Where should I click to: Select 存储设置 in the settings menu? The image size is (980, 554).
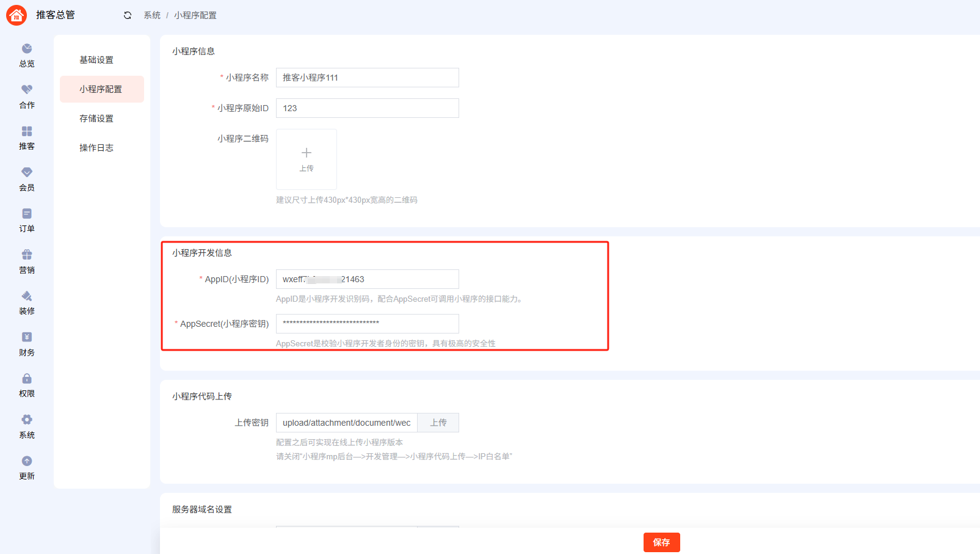[x=96, y=118]
